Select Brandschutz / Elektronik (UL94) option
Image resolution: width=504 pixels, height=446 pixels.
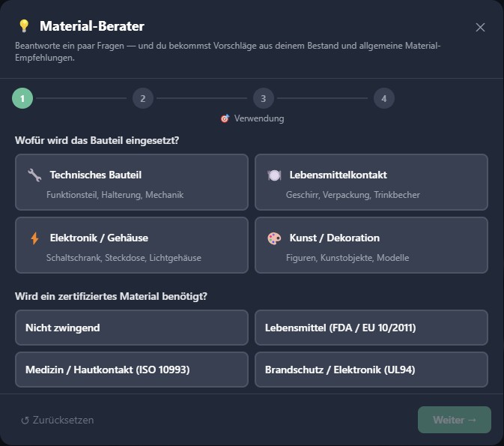371,370
